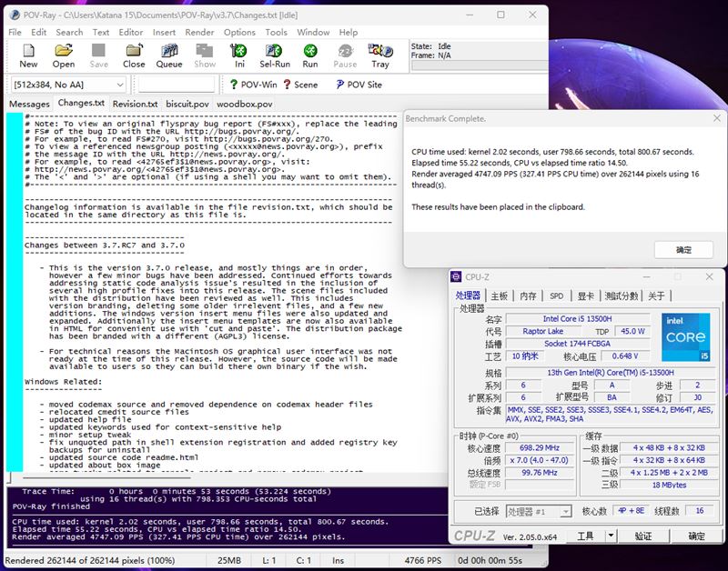Send POV-Ray to Tray
This screenshot has height=571, width=728.
pyautogui.click(x=380, y=55)
